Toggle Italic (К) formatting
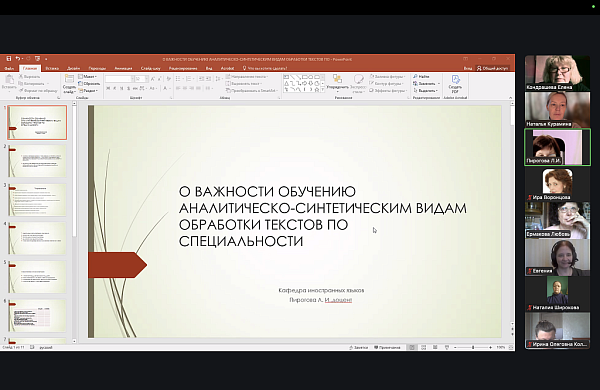 coord(114,88)
